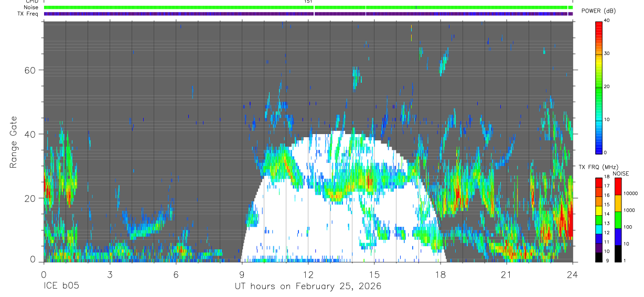The width and height of the screenshot is (644, 297).
Task: Click the 14 label on the TX FRQ scale
Action: click(x=607, y=214)
